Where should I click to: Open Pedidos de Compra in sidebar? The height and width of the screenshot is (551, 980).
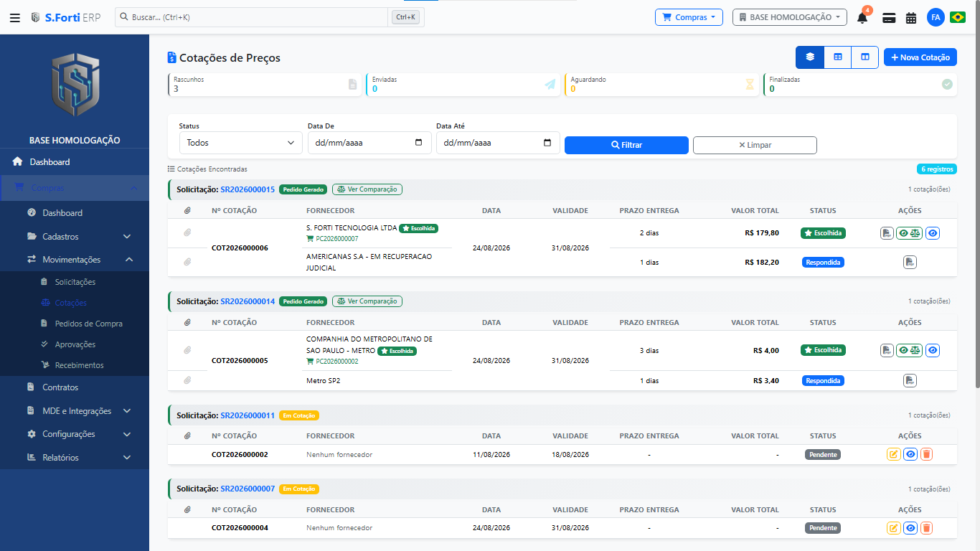coord(75,324)
